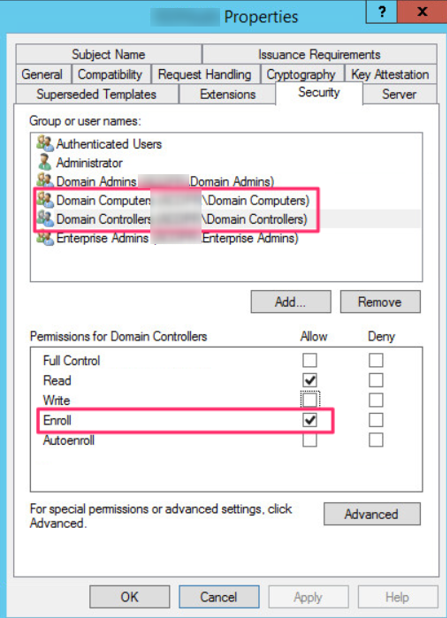Image resolution: width=447 pixels, height=618 pixels.
Task: Open the Issuance Requirements tab
Action: coord(319,54)
